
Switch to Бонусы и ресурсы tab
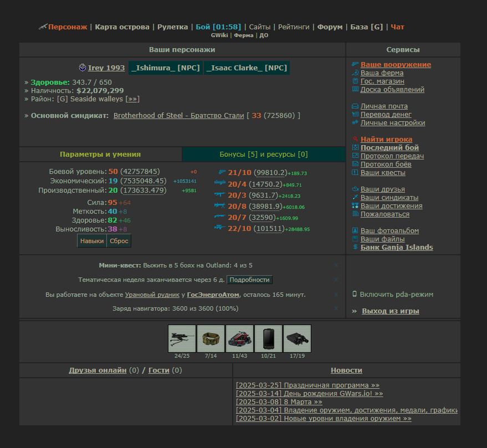(x=264, y=155)
